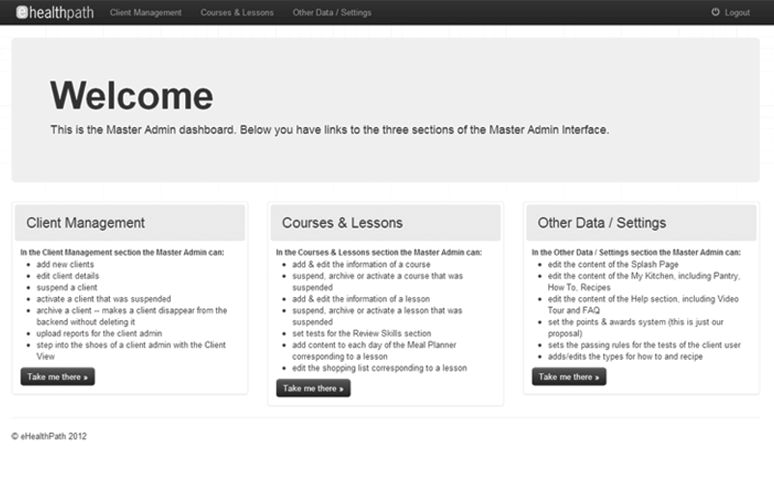Click the Master Admin dashboard description text
The height and width of the screenshot is (480, 774).
tap(329, 130)
